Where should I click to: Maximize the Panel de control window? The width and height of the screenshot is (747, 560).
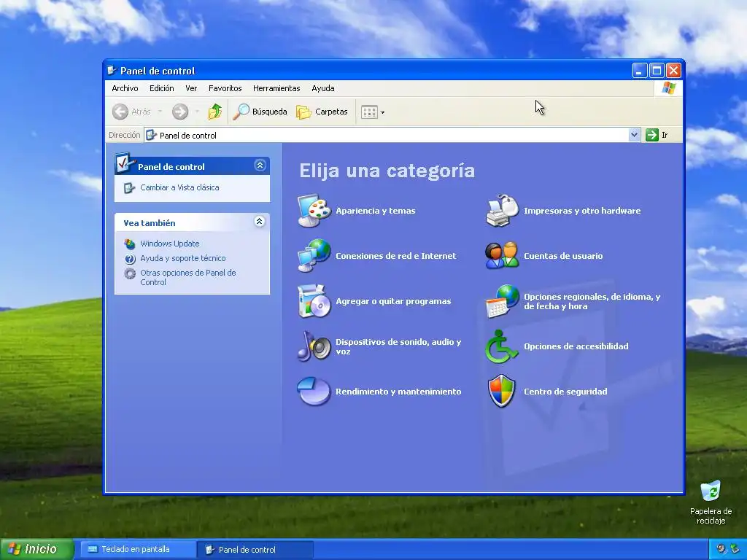[x=657, y=71]
